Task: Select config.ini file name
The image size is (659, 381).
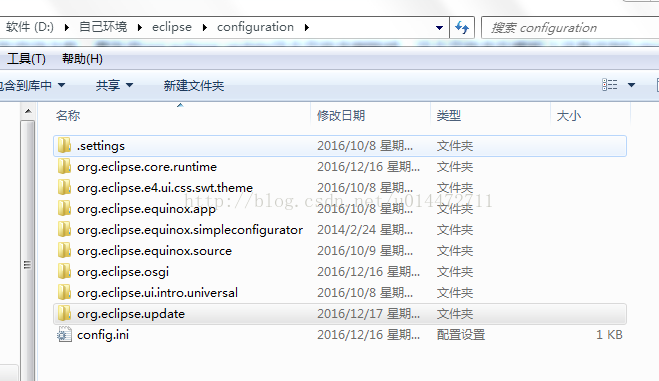Action: 103,335
